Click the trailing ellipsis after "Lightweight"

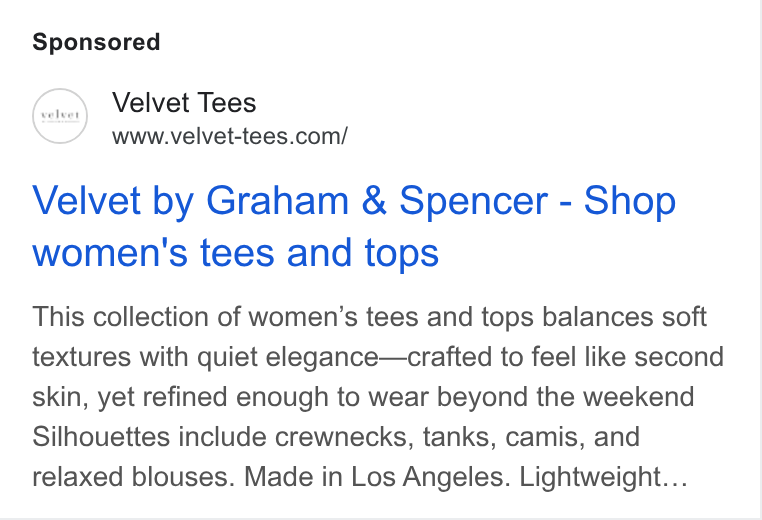pyautogui.click(x=675, y=477)
